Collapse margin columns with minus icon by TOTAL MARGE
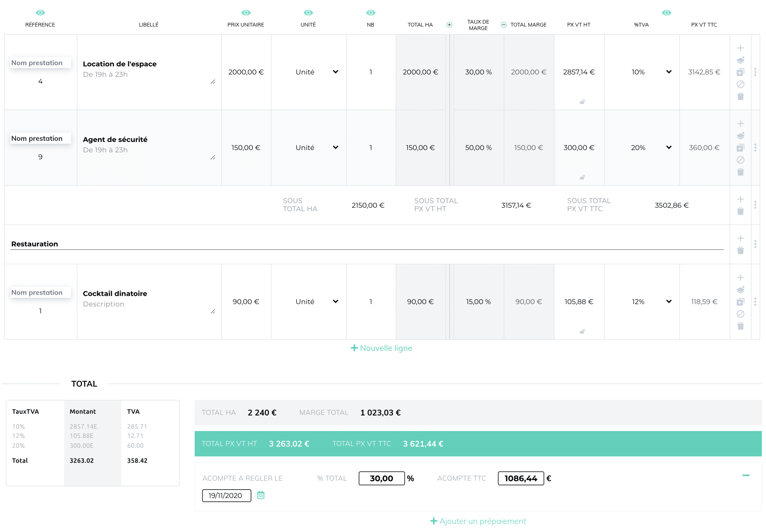The height and width of the screenshot is (532, 766). pos(504,25)
